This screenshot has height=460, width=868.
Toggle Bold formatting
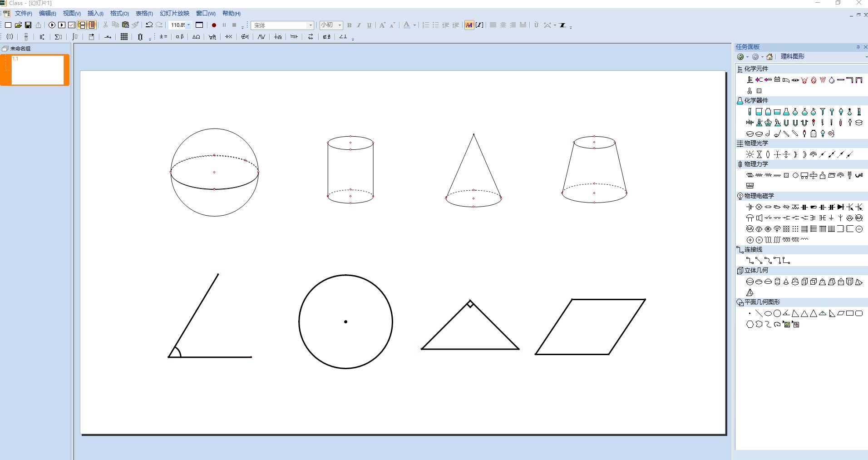(350, 25)
